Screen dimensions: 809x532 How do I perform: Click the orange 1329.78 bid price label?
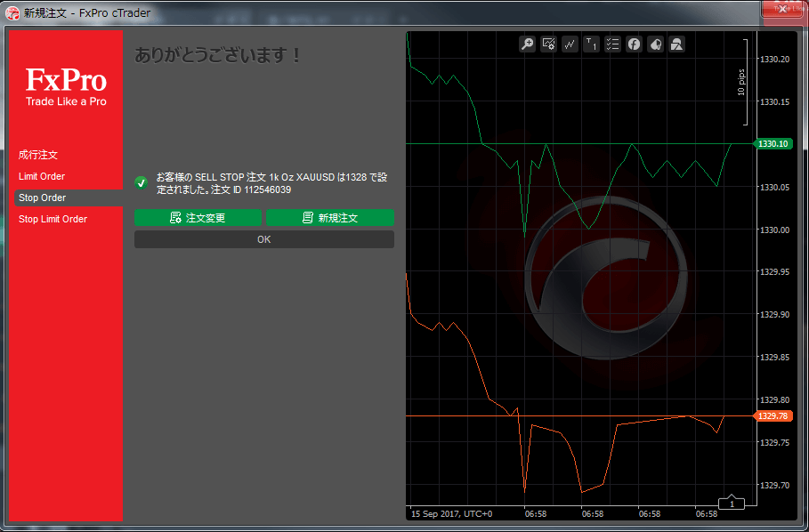tap(773, 416)
